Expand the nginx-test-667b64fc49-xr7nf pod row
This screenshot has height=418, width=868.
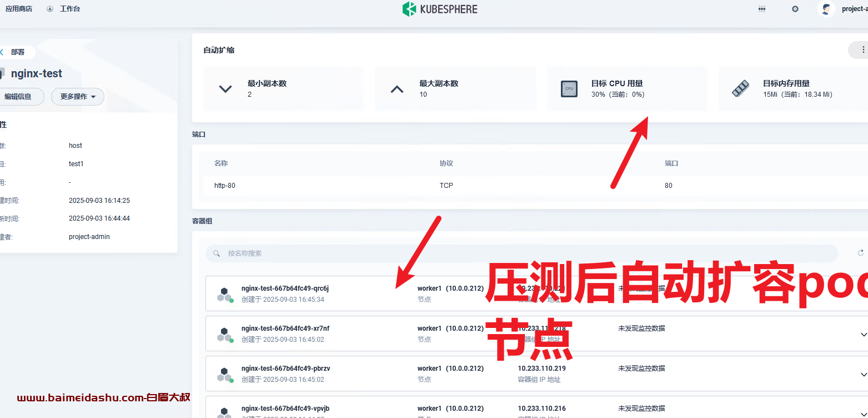864,335
